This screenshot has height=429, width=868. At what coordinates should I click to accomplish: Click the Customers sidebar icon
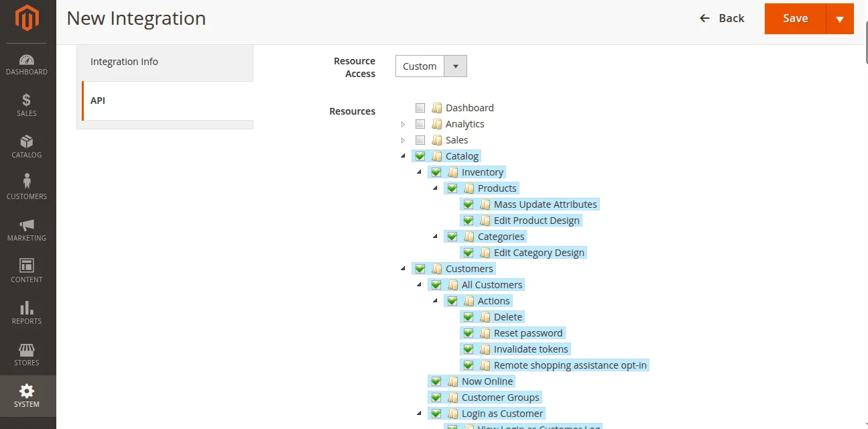point(27,189)
